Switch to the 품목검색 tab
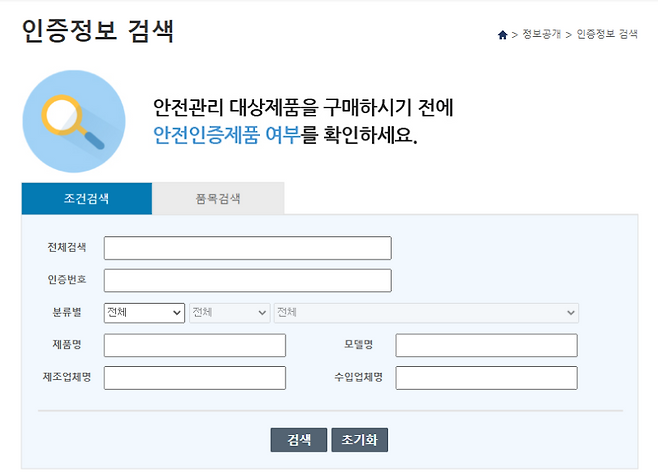Image resolution: width=658 pixels, height=472 pixels. (x=218, y=199)
